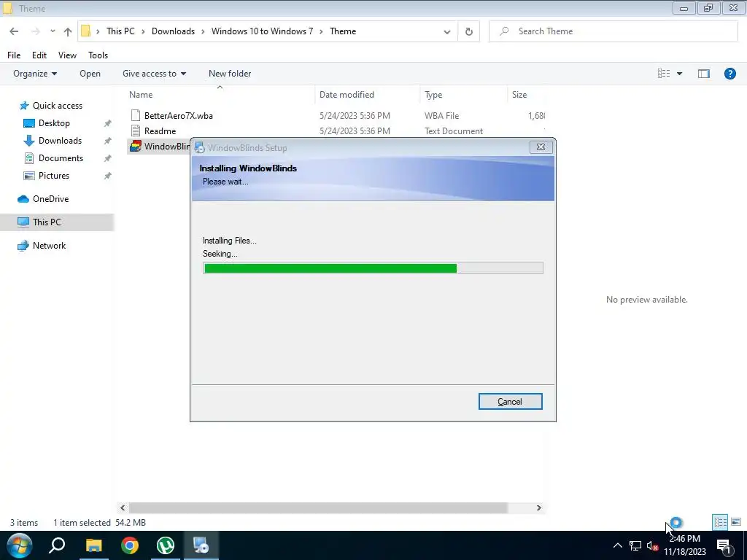Open the Edit menu
747x560 pixels.
(x=39, y=55)
